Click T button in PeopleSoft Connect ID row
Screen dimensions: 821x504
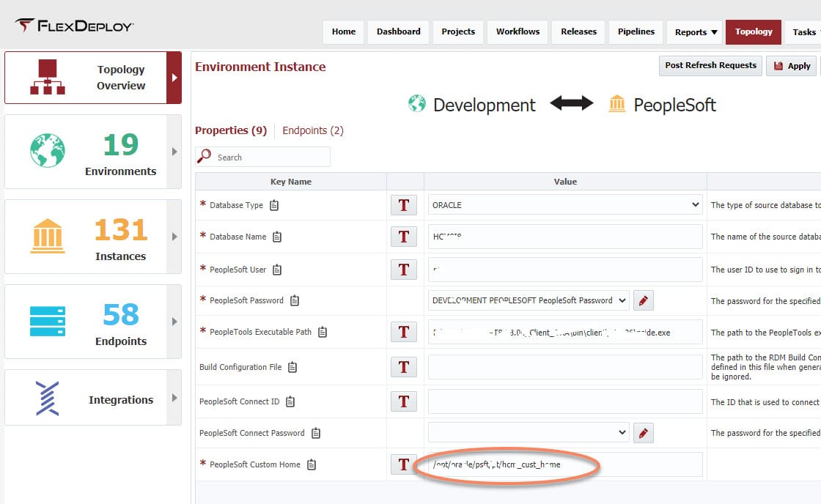pos(404,401)
